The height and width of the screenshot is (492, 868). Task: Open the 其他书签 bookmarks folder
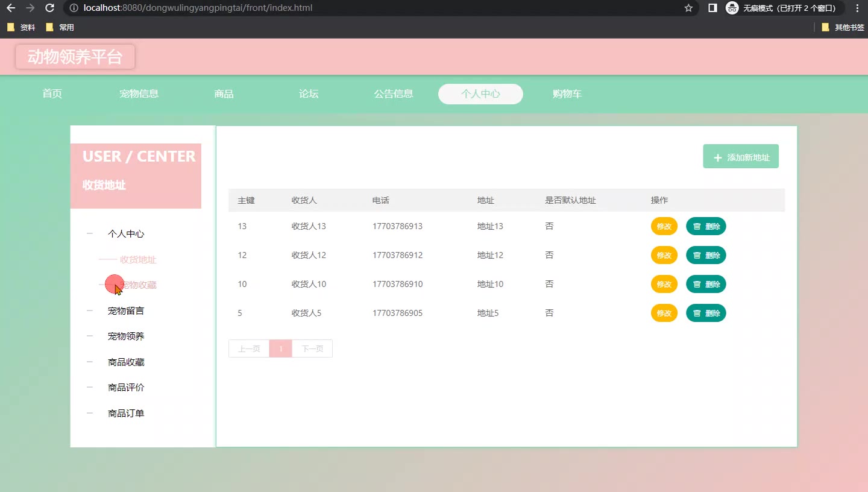843,27
